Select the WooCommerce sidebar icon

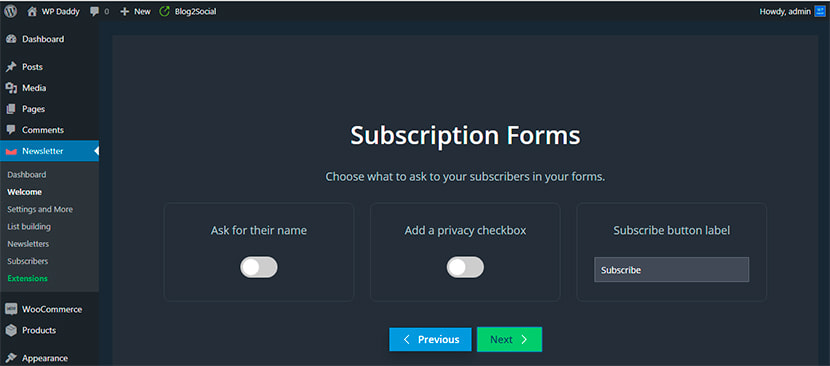11,309
